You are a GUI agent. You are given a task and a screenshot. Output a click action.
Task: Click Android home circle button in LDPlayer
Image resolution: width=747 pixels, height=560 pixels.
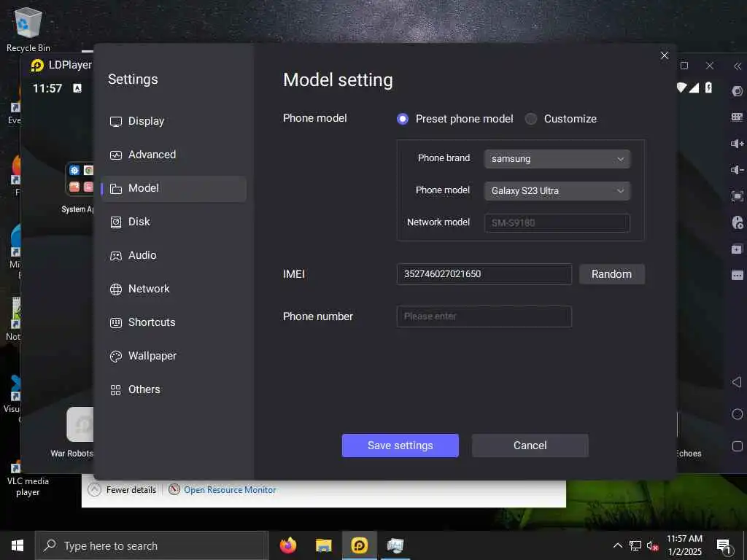point(737,414)
